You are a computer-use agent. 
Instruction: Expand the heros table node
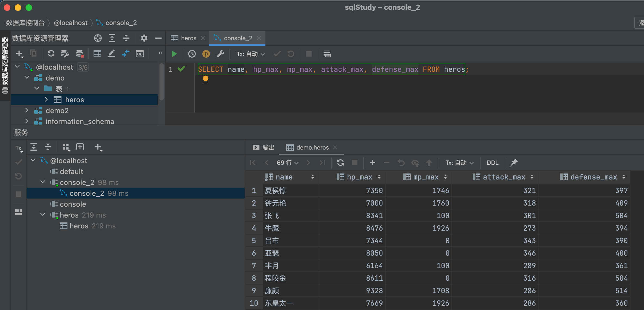(46, 99)
